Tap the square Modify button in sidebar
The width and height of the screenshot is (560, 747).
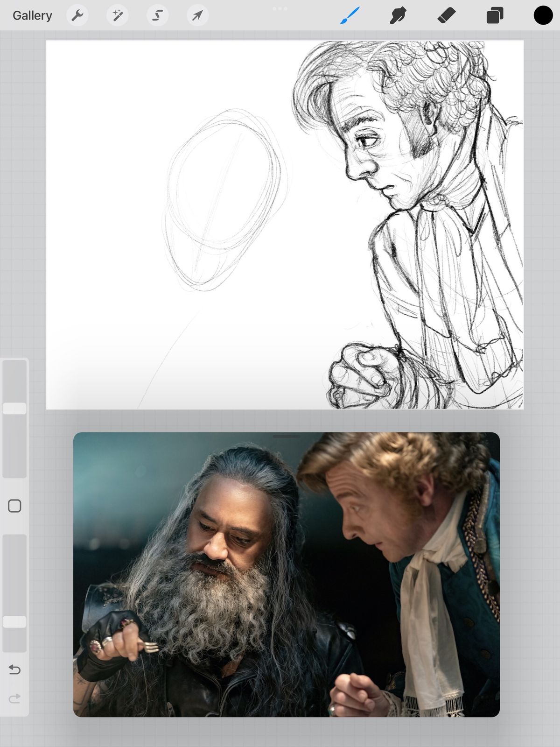pos(14,506)
